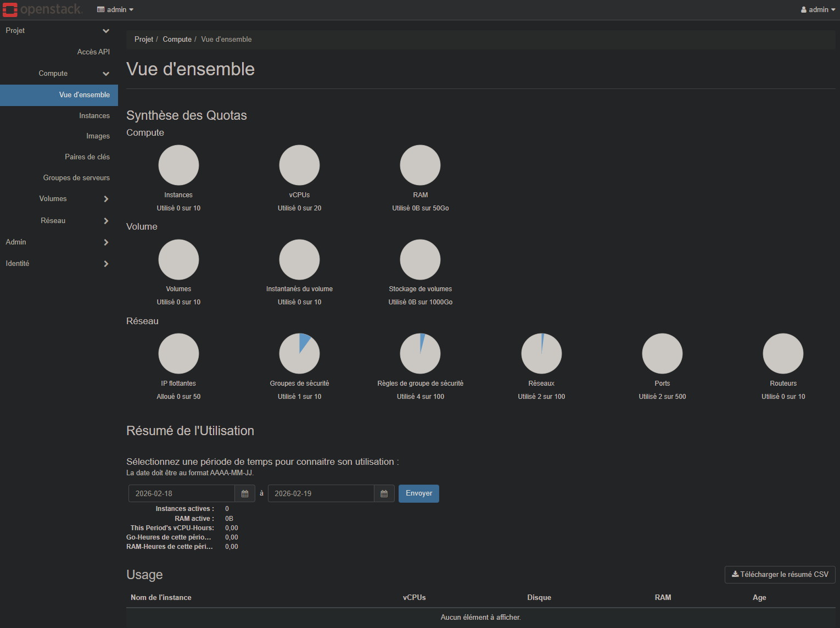The width and height of the screenshot is (840, 628).
Task: Go to Instances in sidebar
Action: 94,116
